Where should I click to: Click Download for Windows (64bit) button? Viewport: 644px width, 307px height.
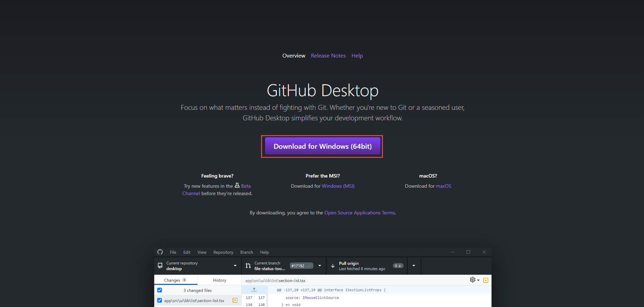click(x=323, y=146)
